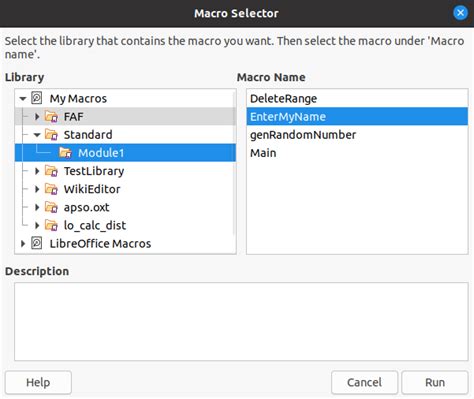Viewport: 474px width, 399px height.
Task: Click the Cancel button
Action: click(x=364, y=382)
